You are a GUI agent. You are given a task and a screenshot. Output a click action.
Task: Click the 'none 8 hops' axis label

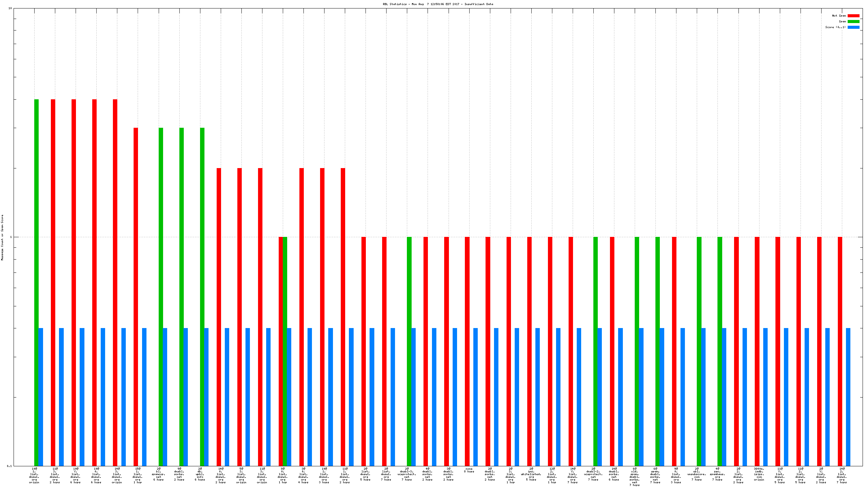point(469,470)
